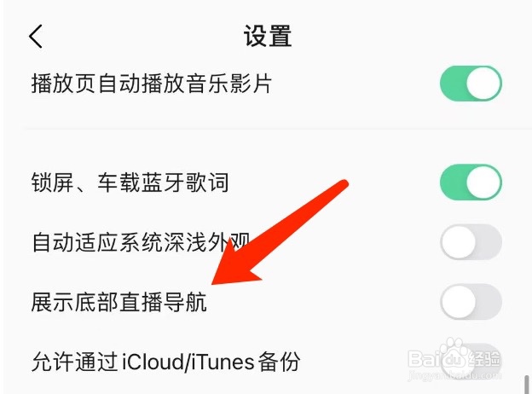Tap the 设置 page title

click(x=268, y=36)
